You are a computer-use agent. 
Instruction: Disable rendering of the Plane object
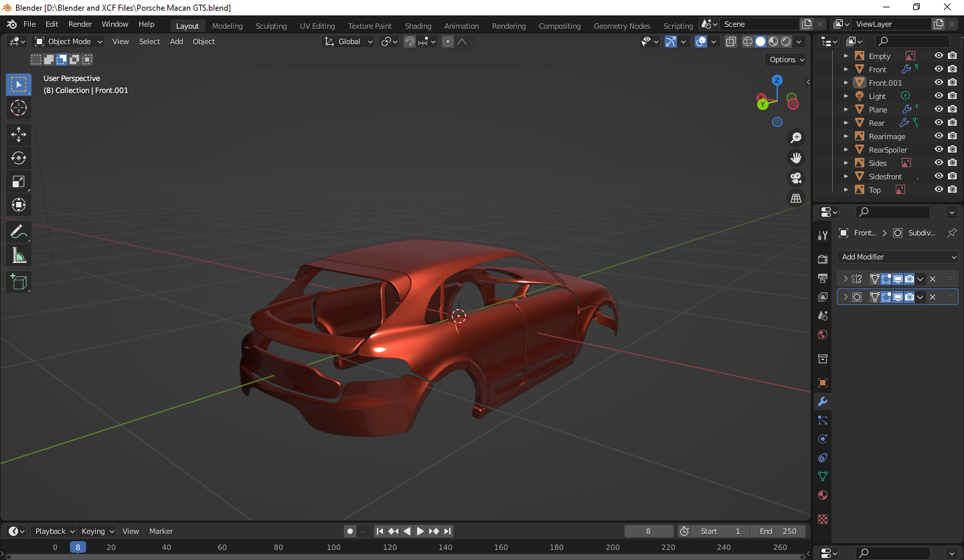[x=952, y=110]
